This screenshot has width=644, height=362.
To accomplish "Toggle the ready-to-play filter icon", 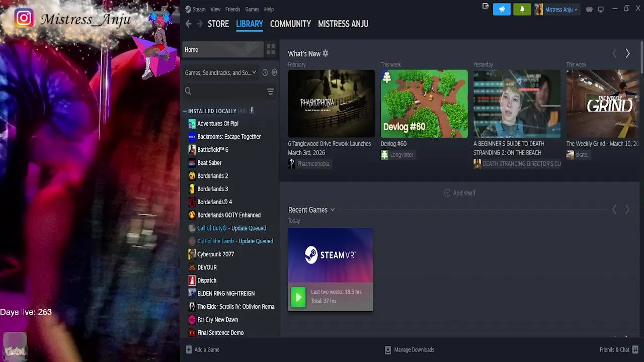I will tap(274, 72).
